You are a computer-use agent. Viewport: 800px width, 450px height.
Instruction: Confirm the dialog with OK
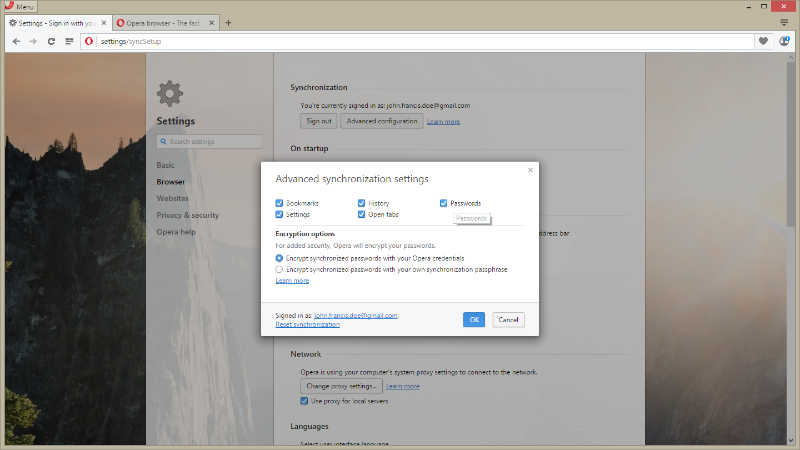point(474,319)
